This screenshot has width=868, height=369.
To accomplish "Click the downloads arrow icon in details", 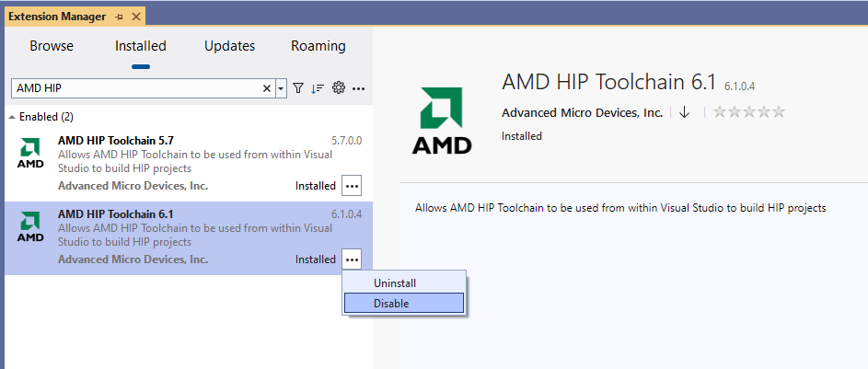I will tap(684, 112).
